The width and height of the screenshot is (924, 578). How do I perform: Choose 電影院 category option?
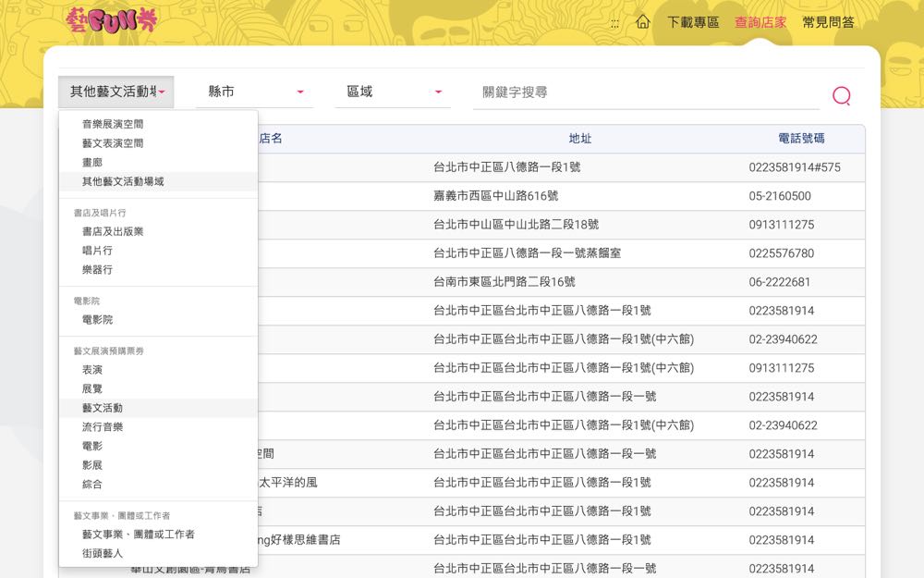tap(97, 320)
